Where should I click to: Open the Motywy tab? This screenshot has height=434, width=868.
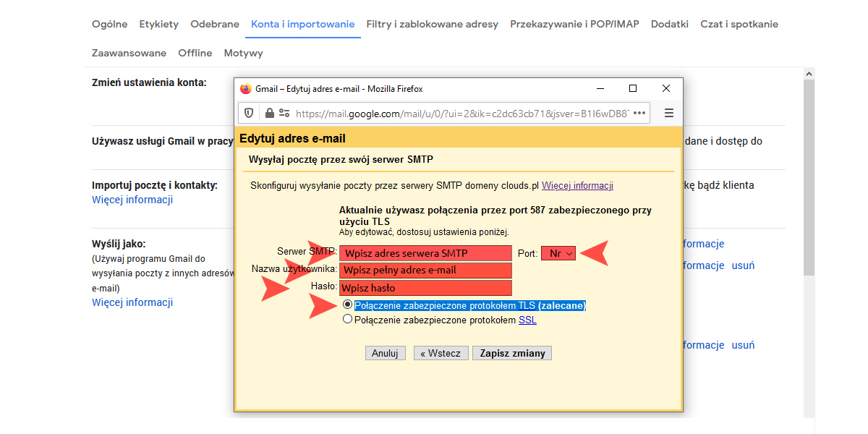244,53
